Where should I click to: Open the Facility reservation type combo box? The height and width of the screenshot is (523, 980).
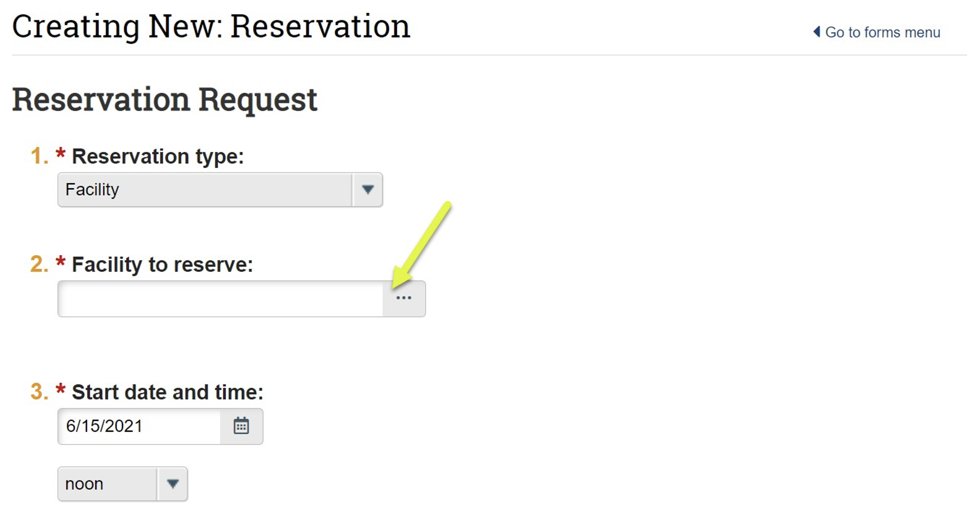click(205, 189)
